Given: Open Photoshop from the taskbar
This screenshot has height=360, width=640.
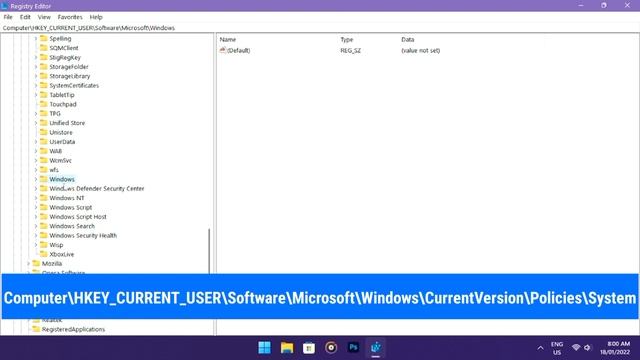Looking at the screenshot, I should [x=353, y=348].
